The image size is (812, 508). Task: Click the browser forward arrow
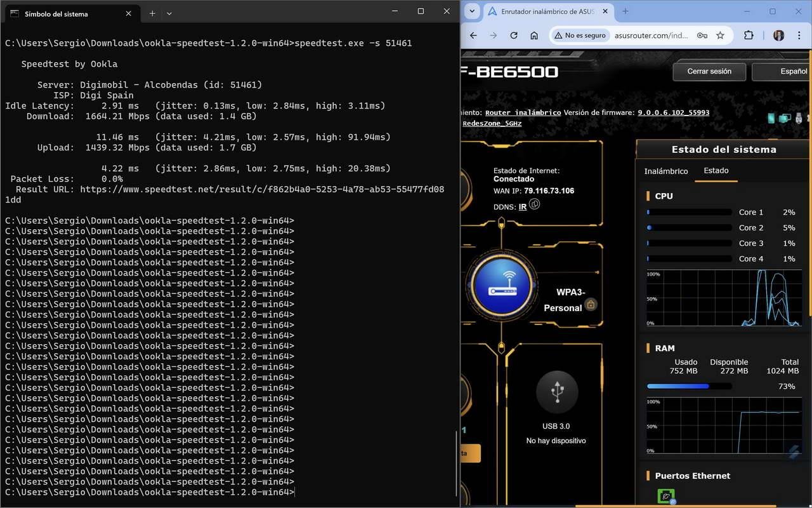click(494, 36)
